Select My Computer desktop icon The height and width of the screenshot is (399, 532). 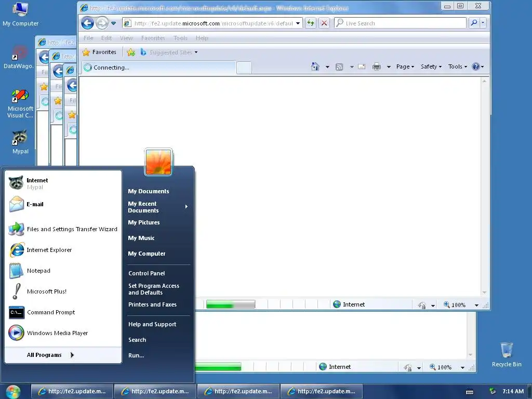tap(20, 14)
